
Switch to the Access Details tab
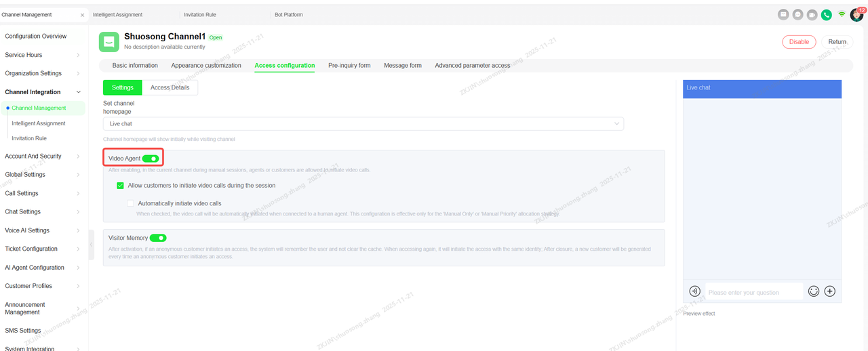(x=170, y=87)
